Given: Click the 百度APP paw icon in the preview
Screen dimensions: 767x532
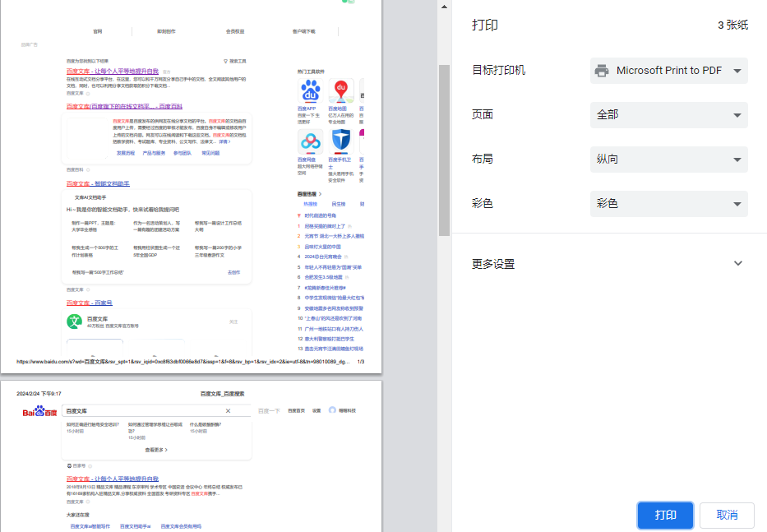Looking at the screenshot, I should click(310, 91).
